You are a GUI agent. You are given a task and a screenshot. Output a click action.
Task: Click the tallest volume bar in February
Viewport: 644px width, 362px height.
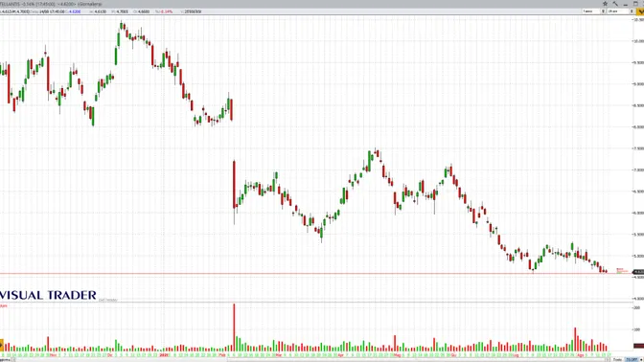234,328
